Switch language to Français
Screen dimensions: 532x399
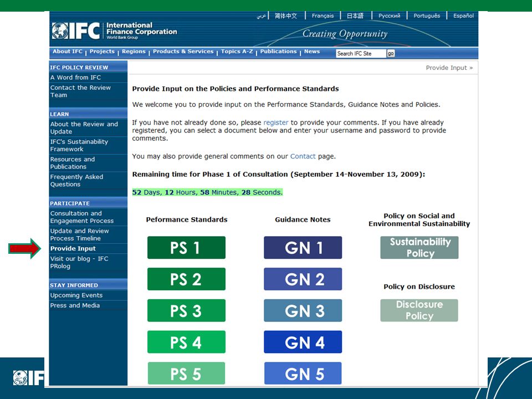coord(323,16)
